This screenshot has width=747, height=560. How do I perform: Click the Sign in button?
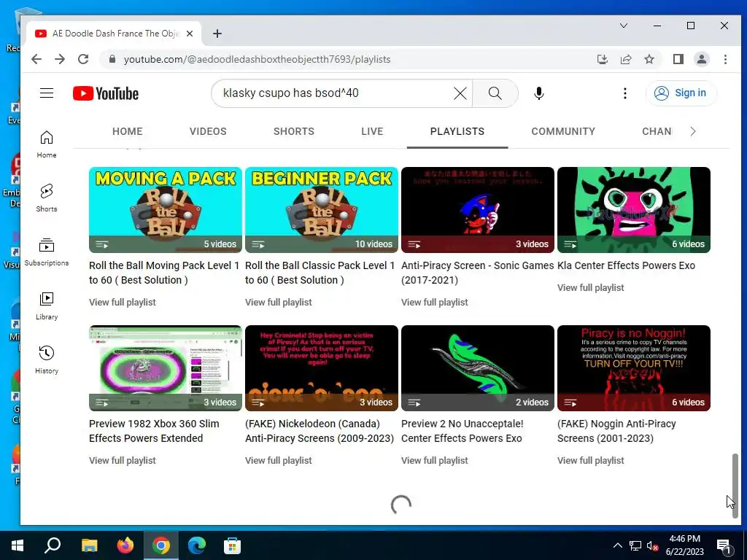[x=681, y=93]
